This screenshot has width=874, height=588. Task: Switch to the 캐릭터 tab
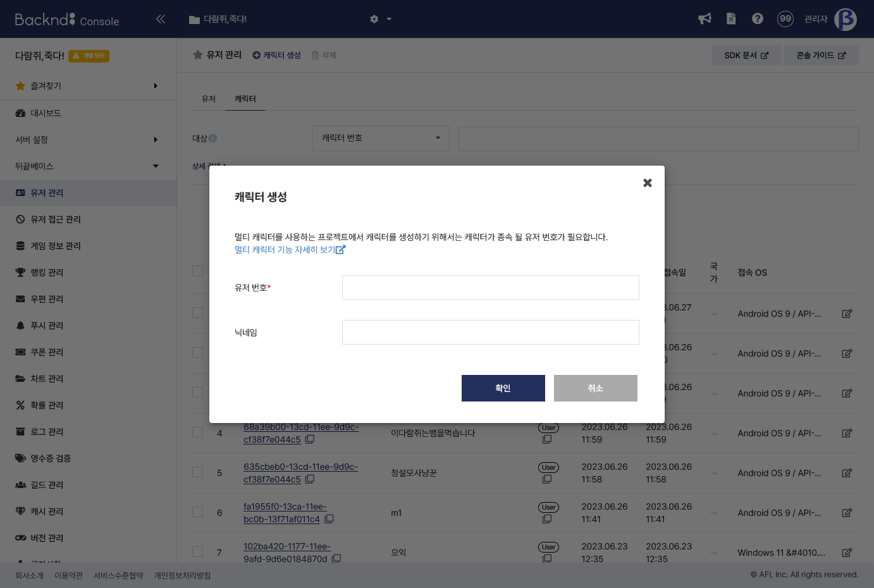245,99
